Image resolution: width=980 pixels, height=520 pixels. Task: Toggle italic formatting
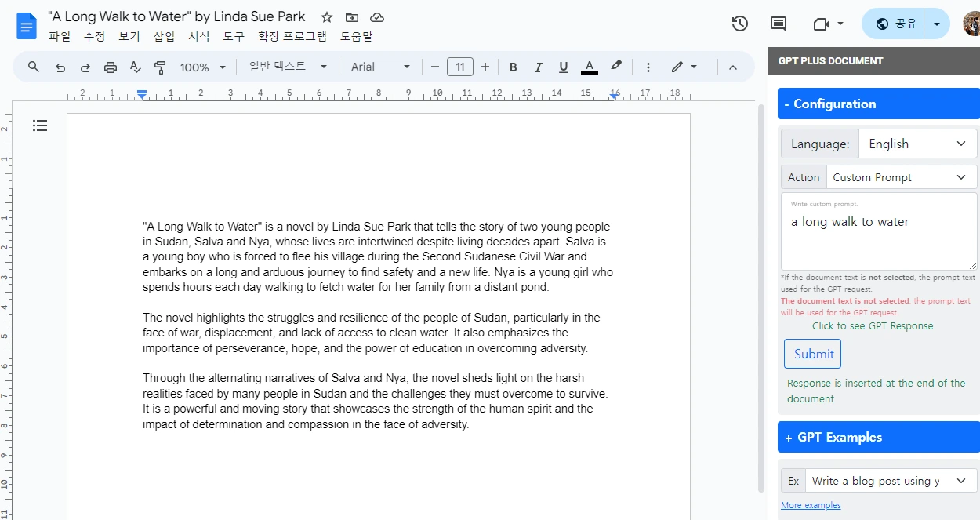tap(539, 67)
